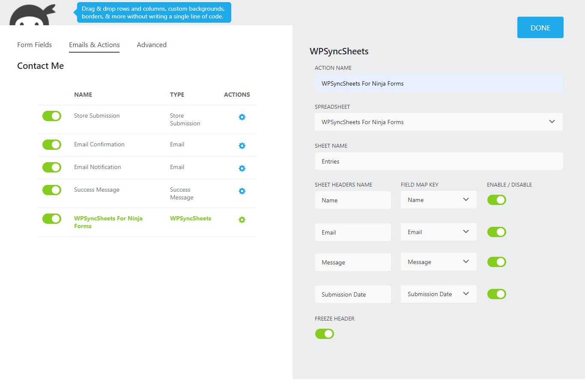Toggle Success Message action off
This screenshot has height=392, width=585.
click(x=52, y=190)
